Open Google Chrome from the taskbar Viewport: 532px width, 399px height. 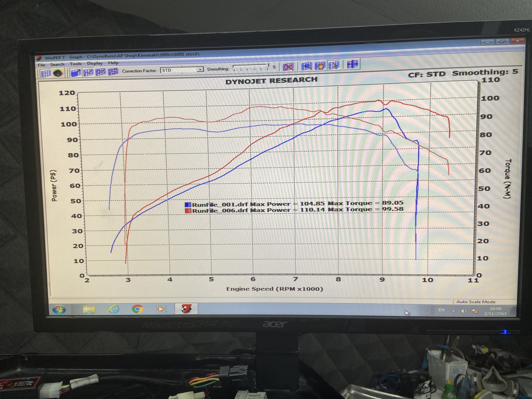[137, 309]
